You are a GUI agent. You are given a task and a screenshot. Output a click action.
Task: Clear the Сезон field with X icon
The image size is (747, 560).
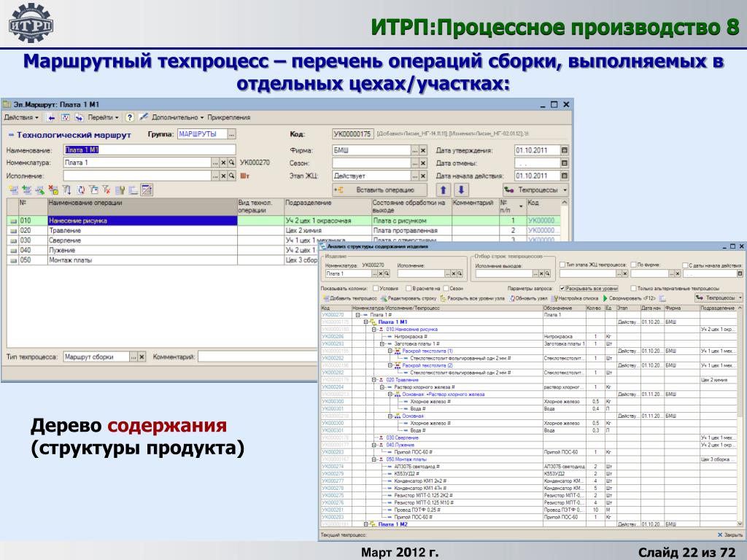(x=423, y=163)
